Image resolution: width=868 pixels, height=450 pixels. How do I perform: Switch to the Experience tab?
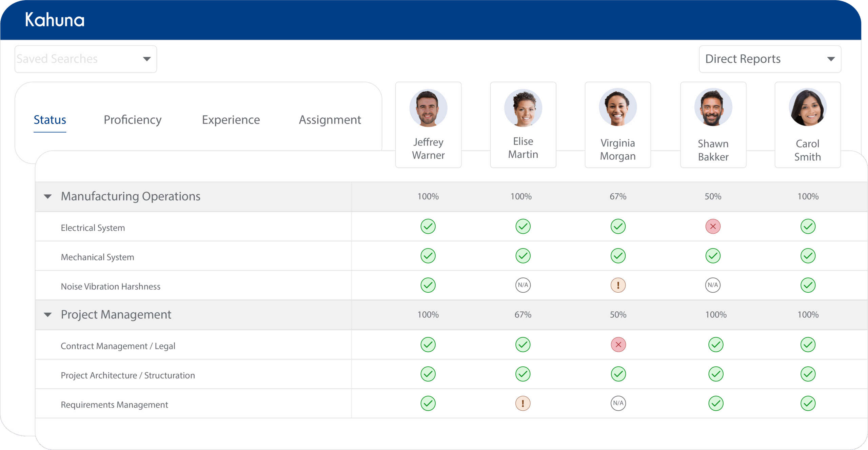[231, 120]
